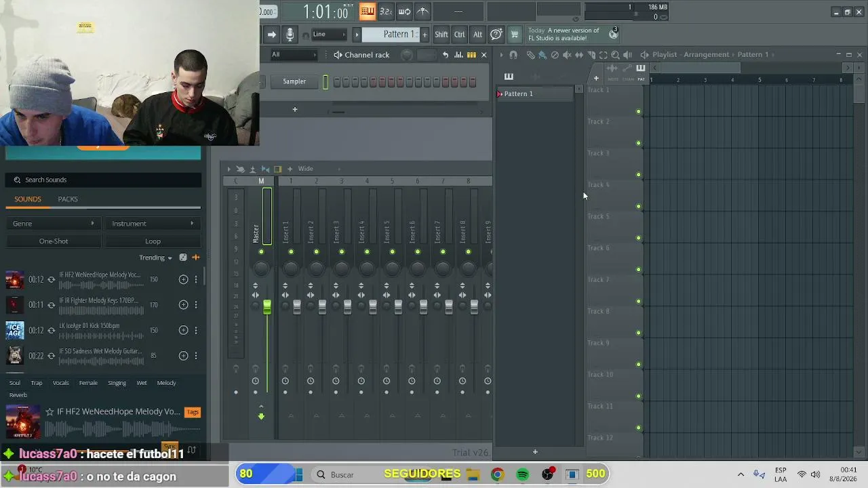Select the Playlist slice tool
The height and width of the screenshot is (488, 868).
591,55
